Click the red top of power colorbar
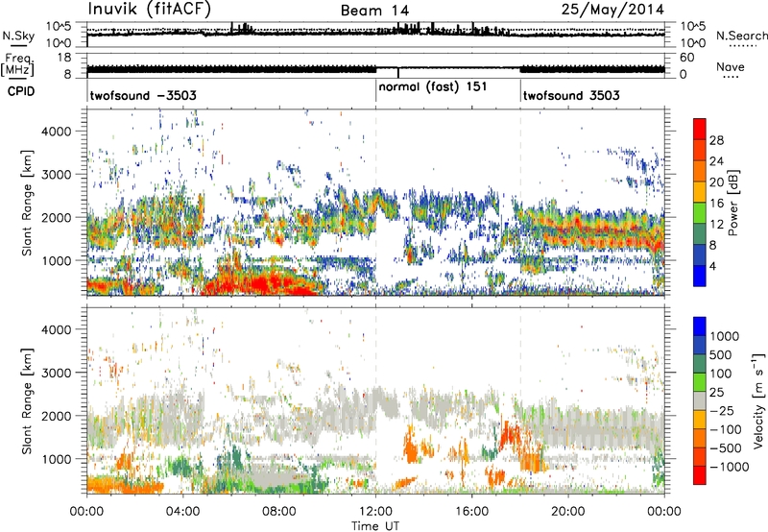 click(700, 129)
